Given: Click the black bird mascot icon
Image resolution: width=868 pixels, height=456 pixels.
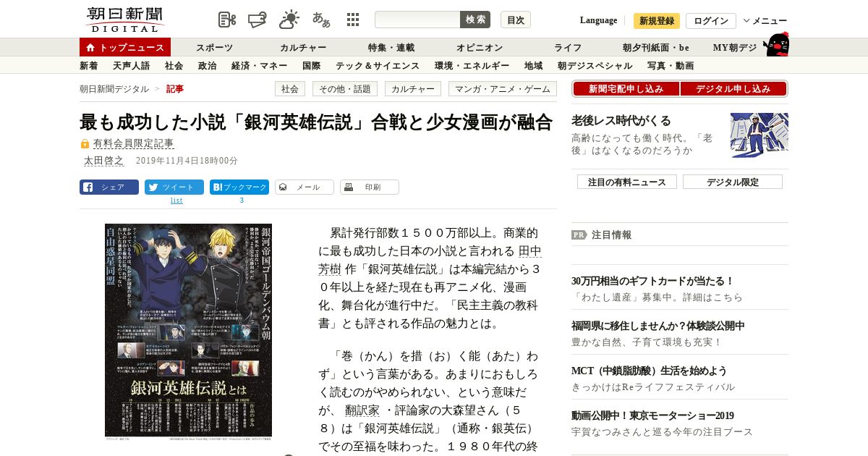Looking at the screenshot, I should pos(776,45).
